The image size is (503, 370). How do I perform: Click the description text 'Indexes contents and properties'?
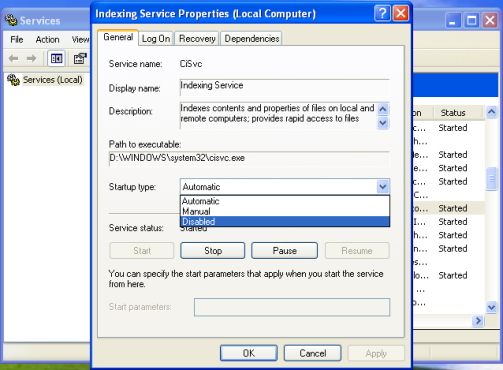coord(240,108)
